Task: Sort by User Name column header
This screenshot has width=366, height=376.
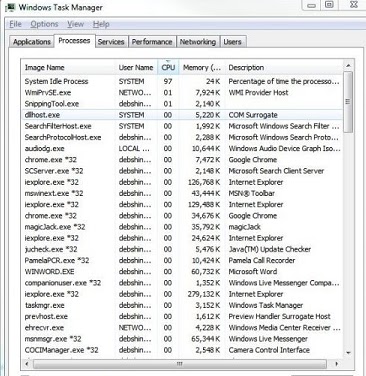Action: pos(136,67)
